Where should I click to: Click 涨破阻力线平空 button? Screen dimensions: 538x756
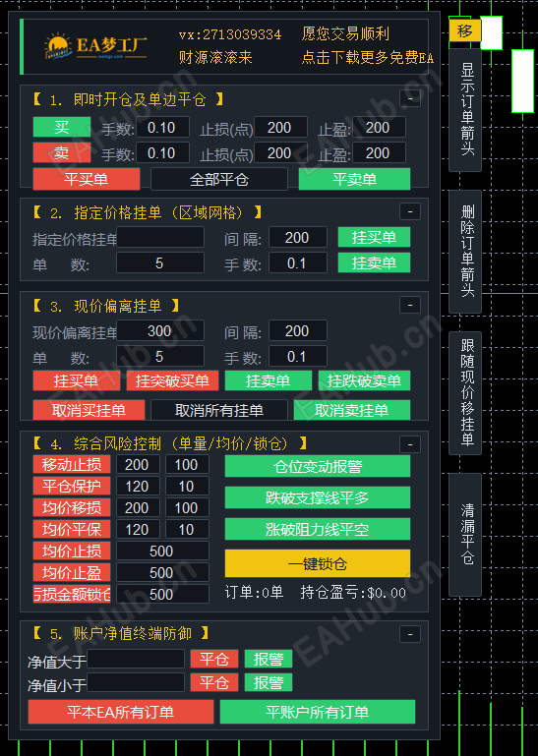[318, 529]
